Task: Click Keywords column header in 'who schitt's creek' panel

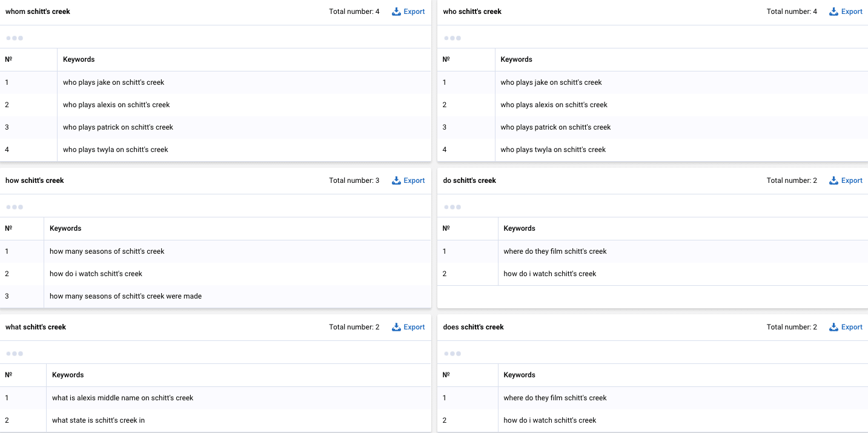Action: (516, 59)
